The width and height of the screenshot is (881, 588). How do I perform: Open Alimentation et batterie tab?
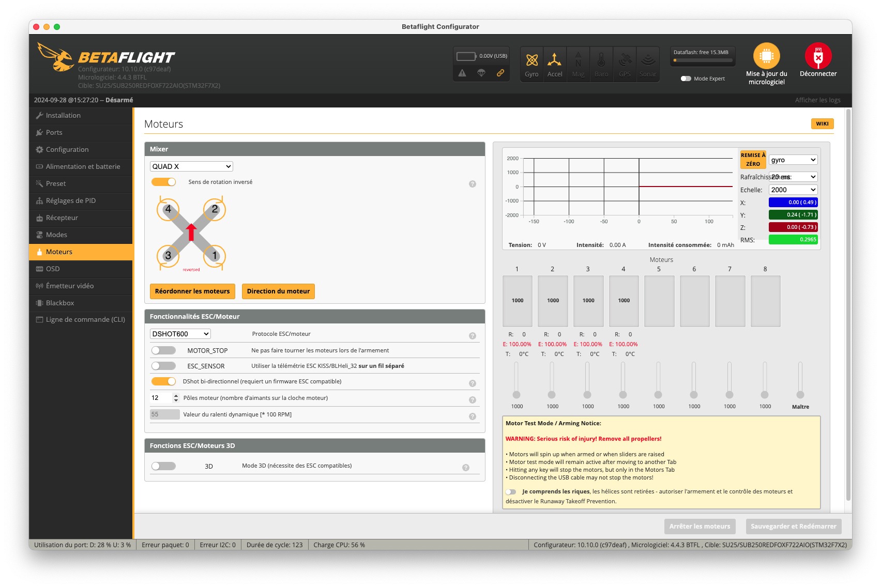(x=81, y=167)
